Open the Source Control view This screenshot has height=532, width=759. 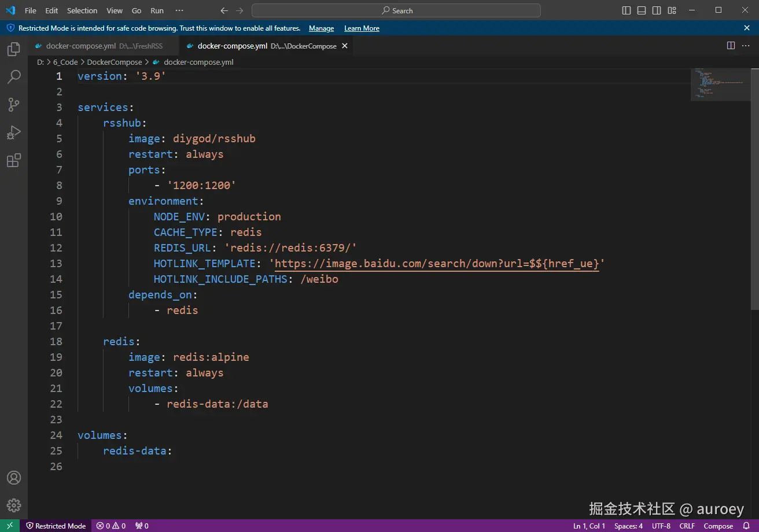pyautogui.click(x=14, y=105)
